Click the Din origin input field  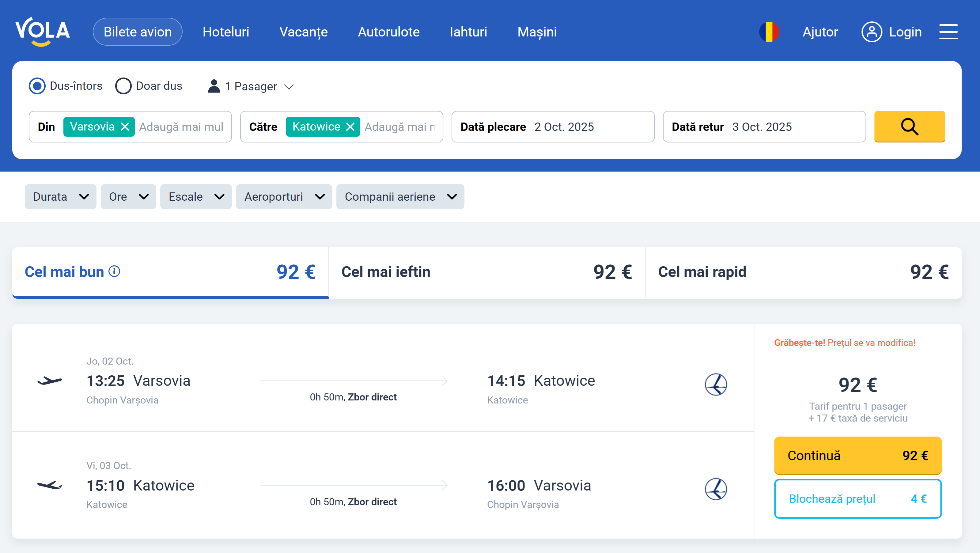pyautogui.click(x=130, y=126)
